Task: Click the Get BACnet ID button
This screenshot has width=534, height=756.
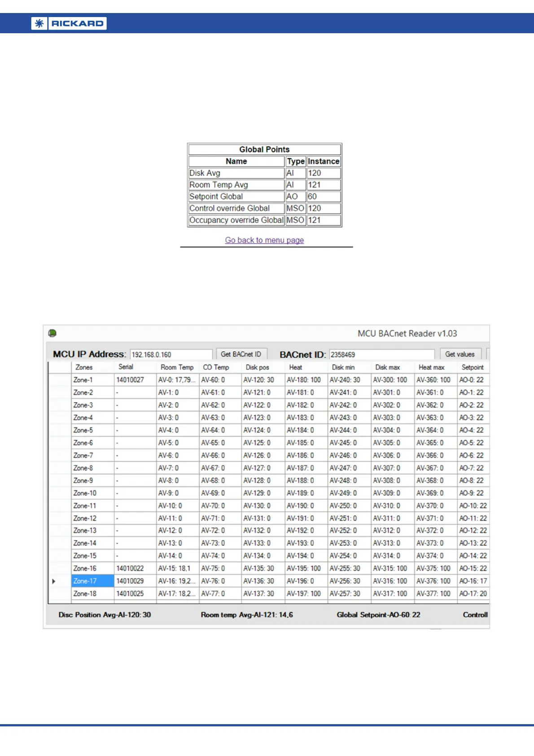Action: pos(241,354)
